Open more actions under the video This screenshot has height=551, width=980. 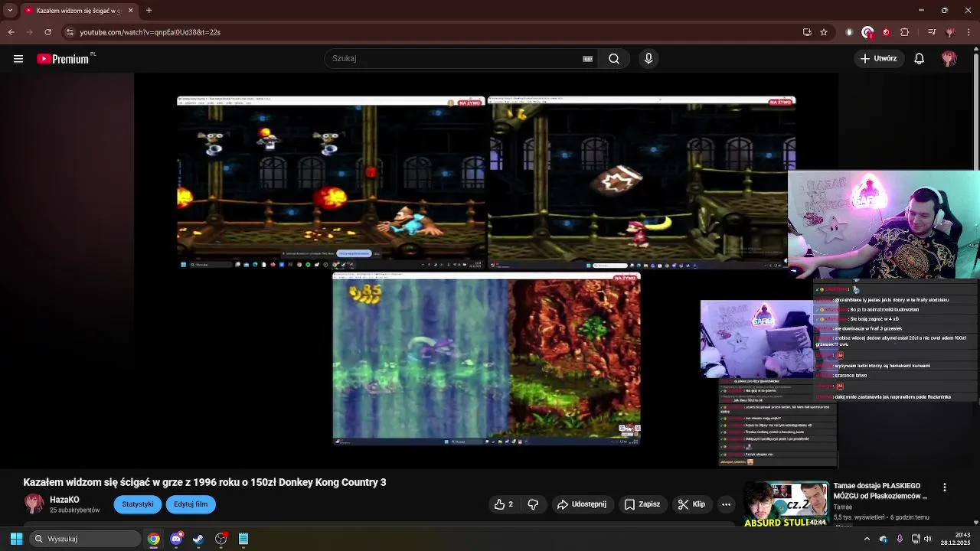click(x=726, y=504)
